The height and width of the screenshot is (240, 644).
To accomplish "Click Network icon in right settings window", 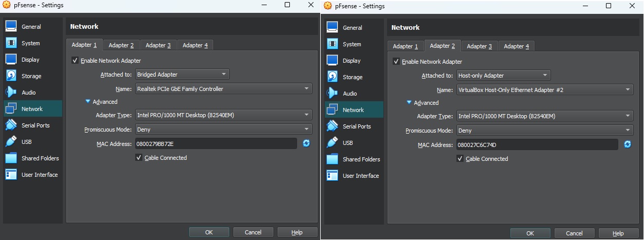I will pos(333,109).
